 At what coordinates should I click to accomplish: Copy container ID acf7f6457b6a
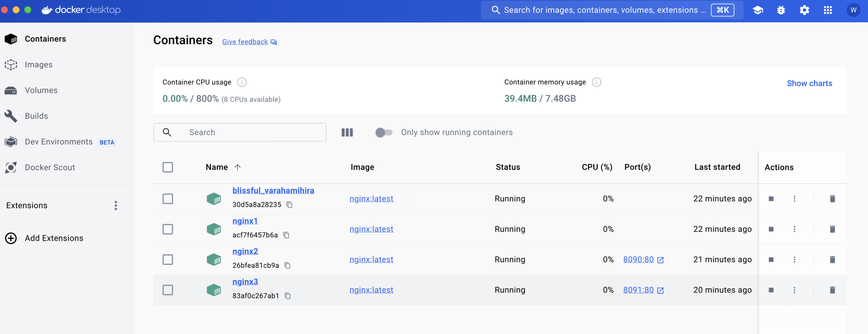pyautogui.click(x=286, y=235)
